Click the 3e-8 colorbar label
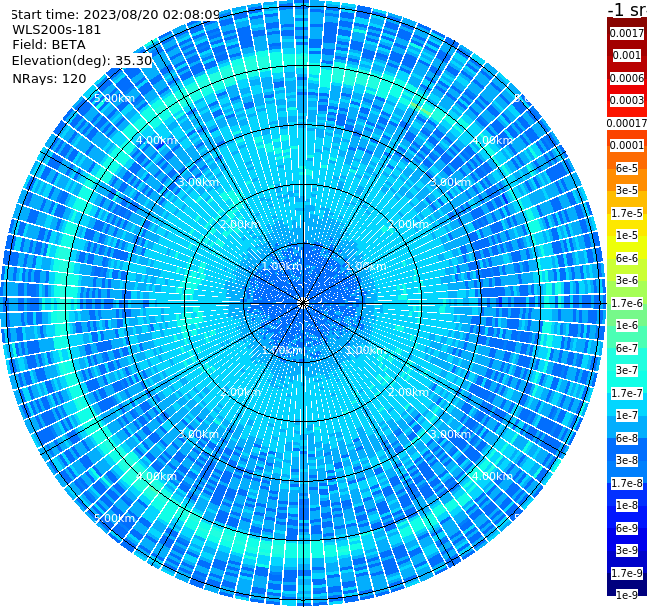The height and width of the screenshot is (607, 647). click(627, 460)
